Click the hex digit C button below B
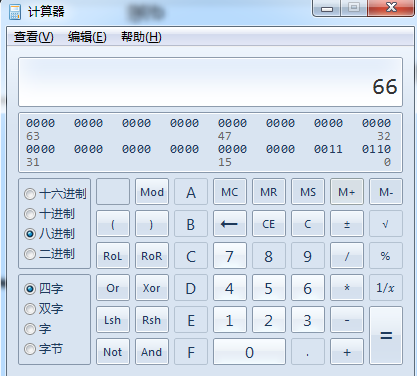Viewport: 417px width, 376px height. click(x=191, y=256)
